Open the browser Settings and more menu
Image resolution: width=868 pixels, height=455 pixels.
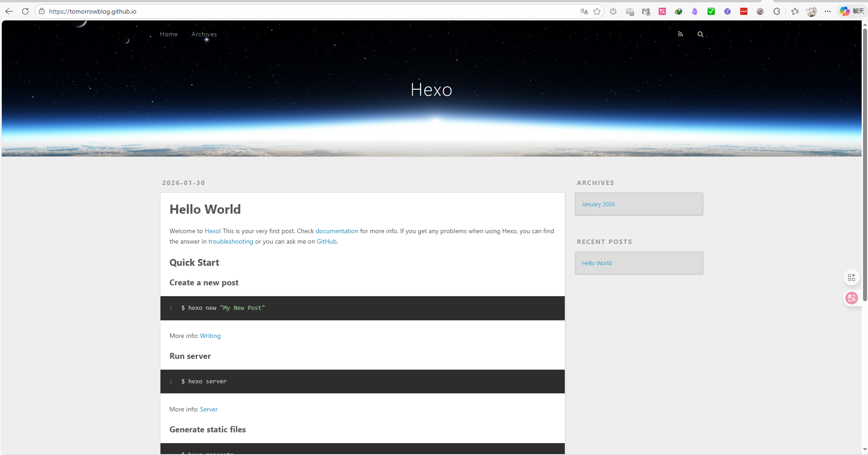point(828,11)
